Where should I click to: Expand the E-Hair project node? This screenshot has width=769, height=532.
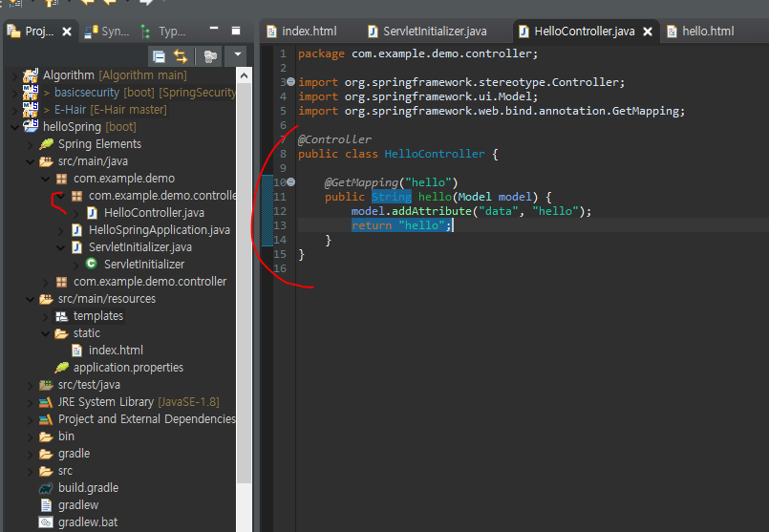[14, 110]
